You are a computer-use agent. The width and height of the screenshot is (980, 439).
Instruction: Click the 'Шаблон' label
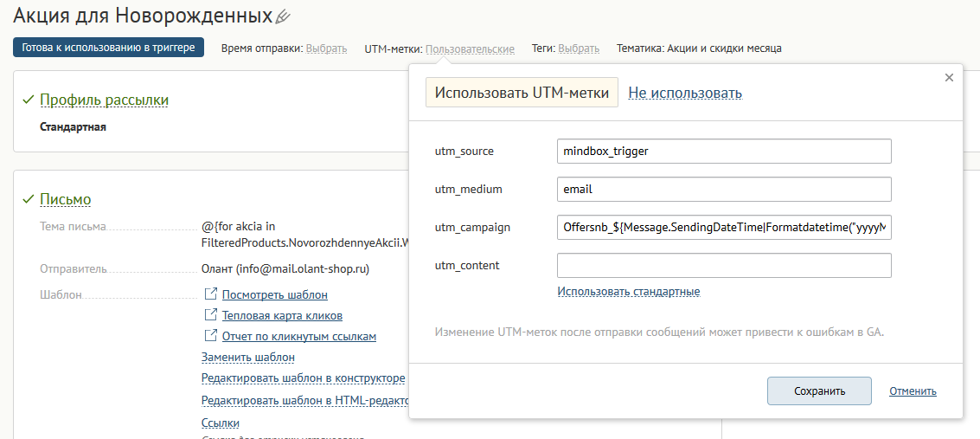61,294
